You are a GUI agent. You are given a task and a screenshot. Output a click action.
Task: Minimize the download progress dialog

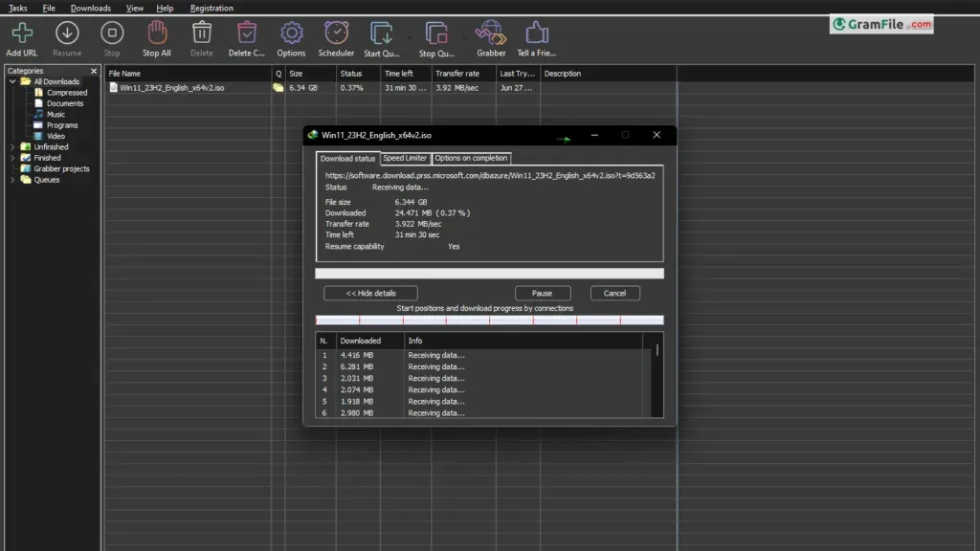tap(594, 135)
